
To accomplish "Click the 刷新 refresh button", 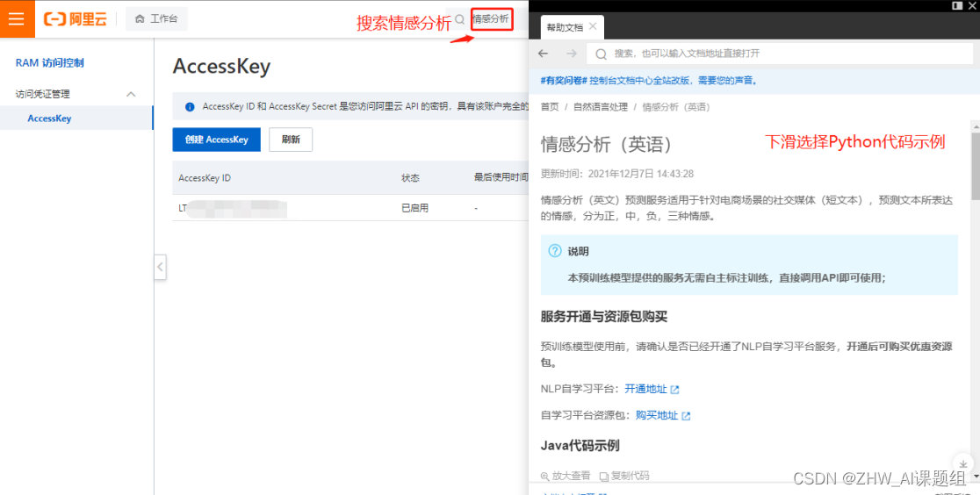I will 291,140.
